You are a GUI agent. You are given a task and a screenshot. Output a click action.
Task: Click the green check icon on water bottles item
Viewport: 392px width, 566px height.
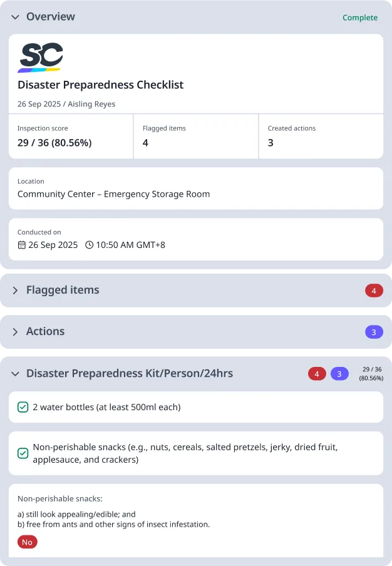23,407
